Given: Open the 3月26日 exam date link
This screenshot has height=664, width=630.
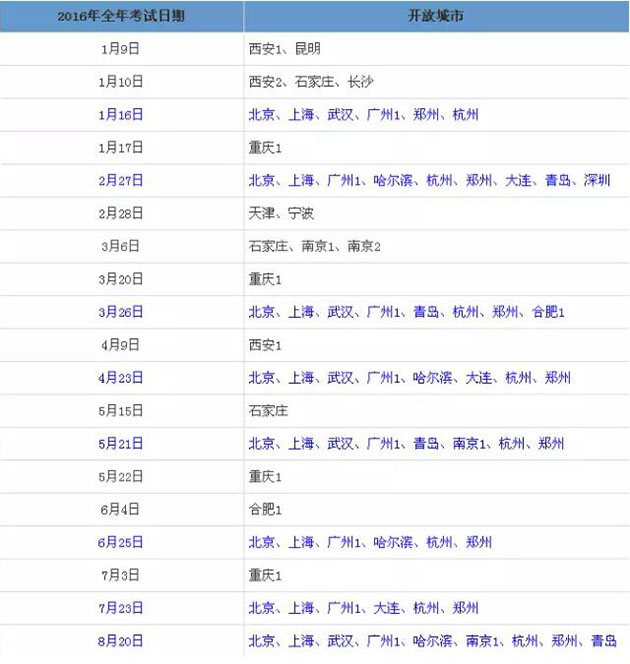Looking at the screenshot, I should (121, 312).
